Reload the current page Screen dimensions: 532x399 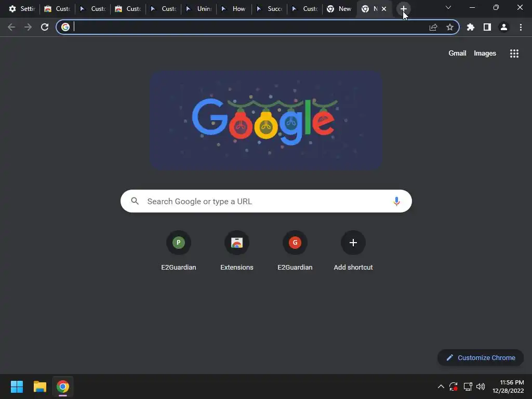(45, 27)
